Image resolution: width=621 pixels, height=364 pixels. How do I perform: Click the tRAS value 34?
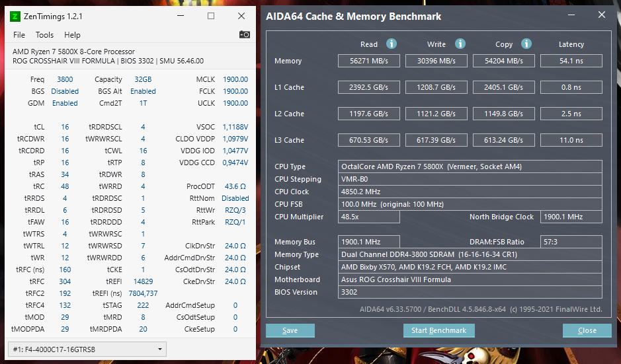point(65,174)
